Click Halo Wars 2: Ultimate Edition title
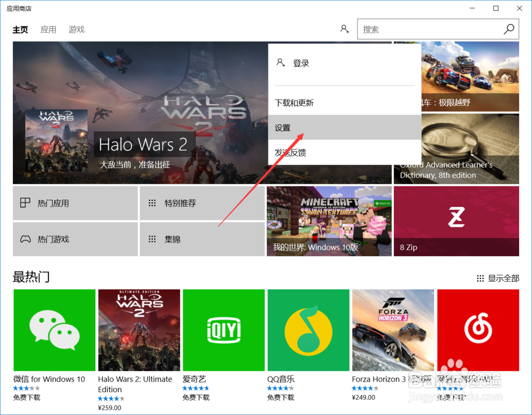 point(135,384)
